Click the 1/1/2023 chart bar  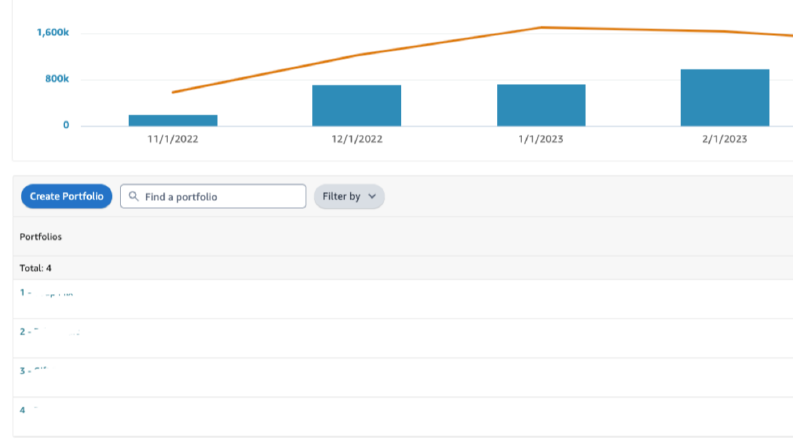point(541,105)
